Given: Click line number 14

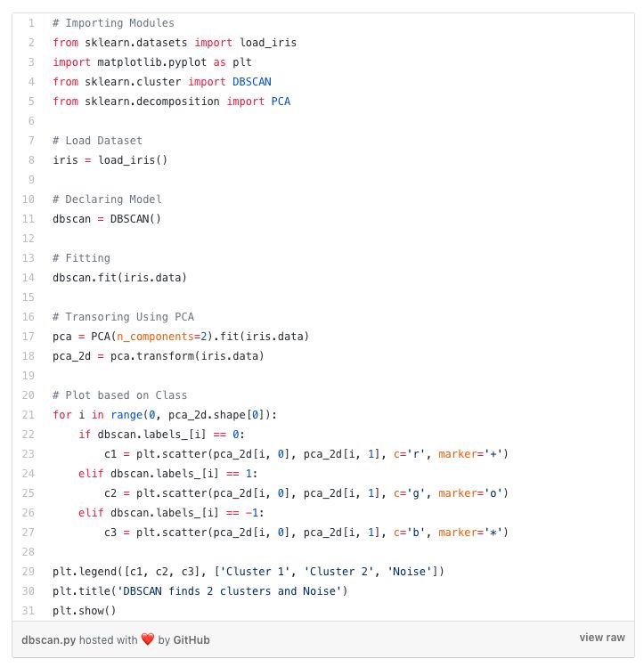Looking at the screenshot, I should click(x=29, y=278).
